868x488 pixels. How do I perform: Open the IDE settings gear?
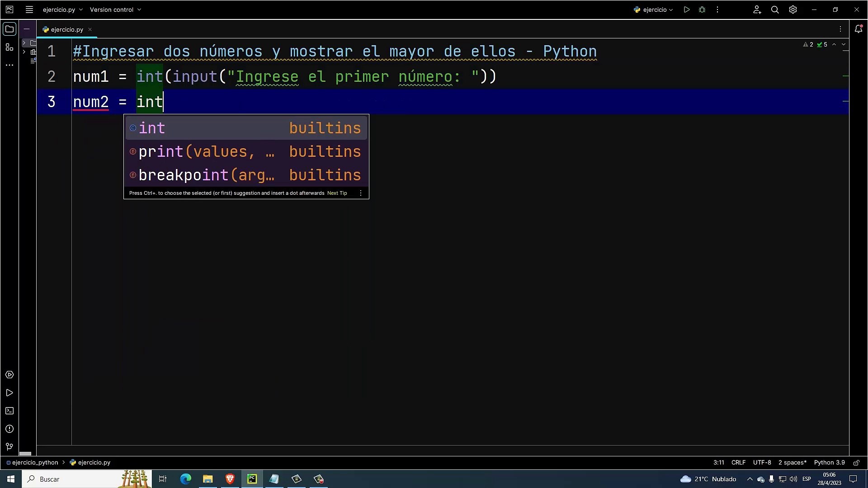point(793,9)
